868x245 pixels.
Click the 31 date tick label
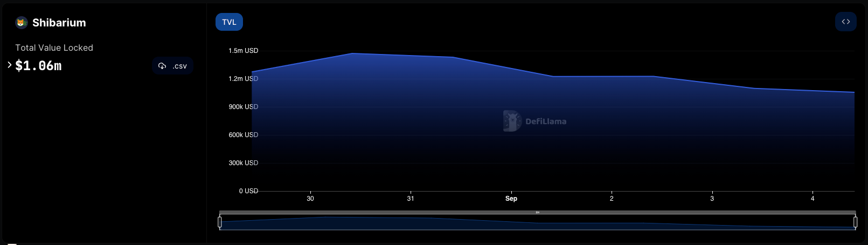coord(411,199)
